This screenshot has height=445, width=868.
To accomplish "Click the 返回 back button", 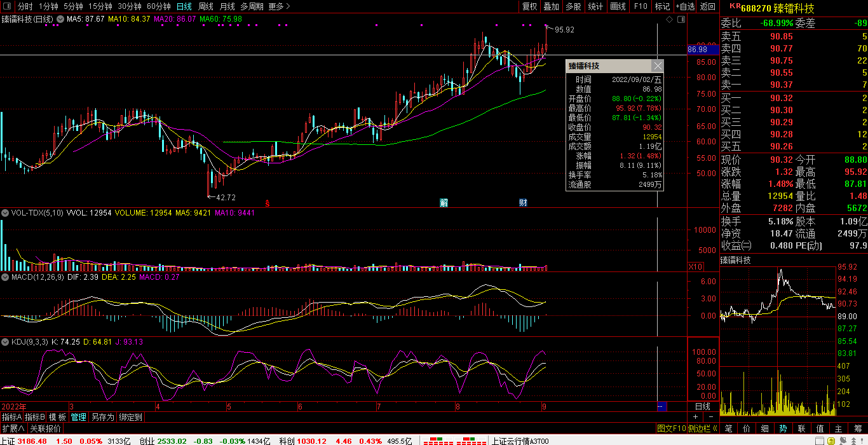I will 707,6.
